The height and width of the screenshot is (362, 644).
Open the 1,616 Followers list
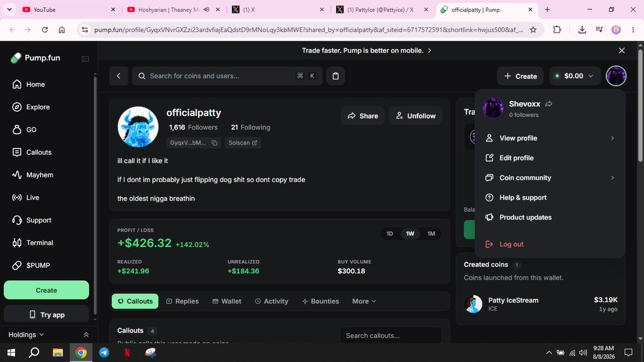point(193,127)
